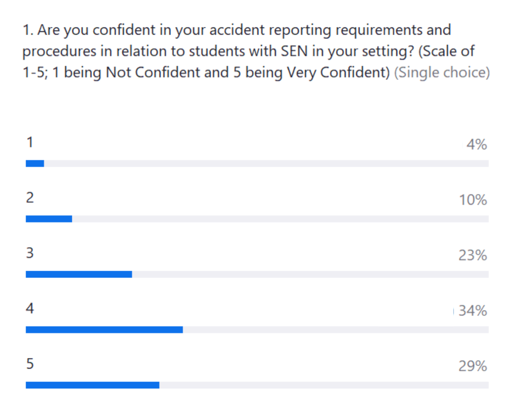Screen dimensions: 513x420
Task: Click the 4% result value
Action: (x=477, y=145)
